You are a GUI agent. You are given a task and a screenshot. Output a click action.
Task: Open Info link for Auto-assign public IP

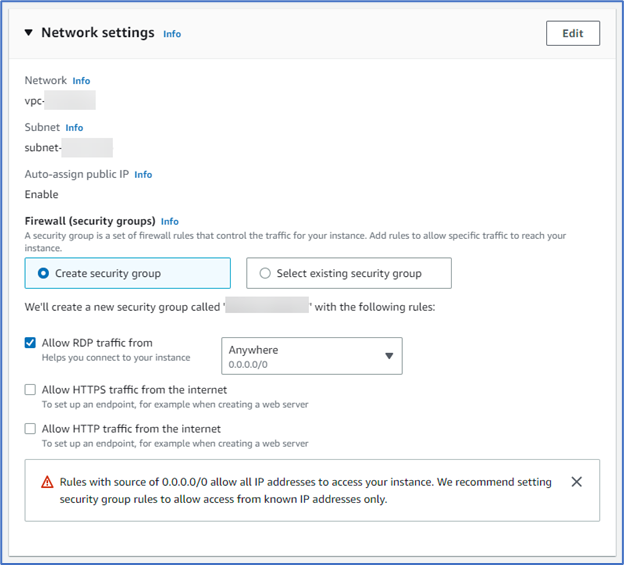tap(143, 175)
